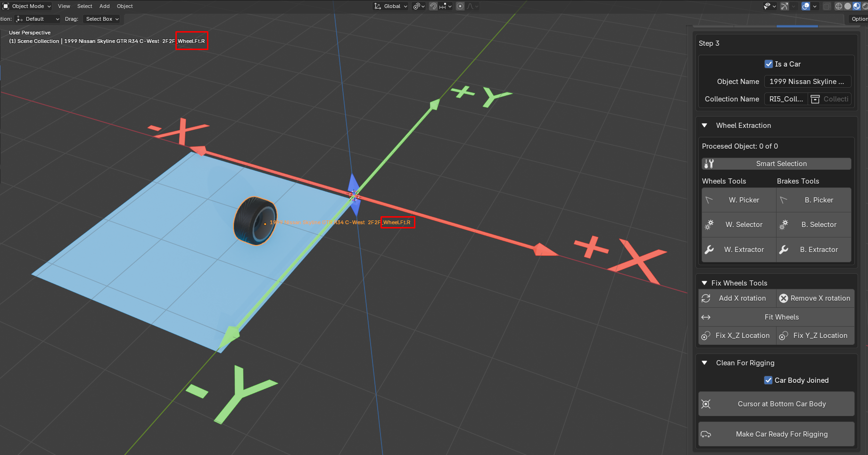The width and height of the screenshot is (868, 455).
Task: Click the 'Step 3' panel header
Action: tap(709, 43)
